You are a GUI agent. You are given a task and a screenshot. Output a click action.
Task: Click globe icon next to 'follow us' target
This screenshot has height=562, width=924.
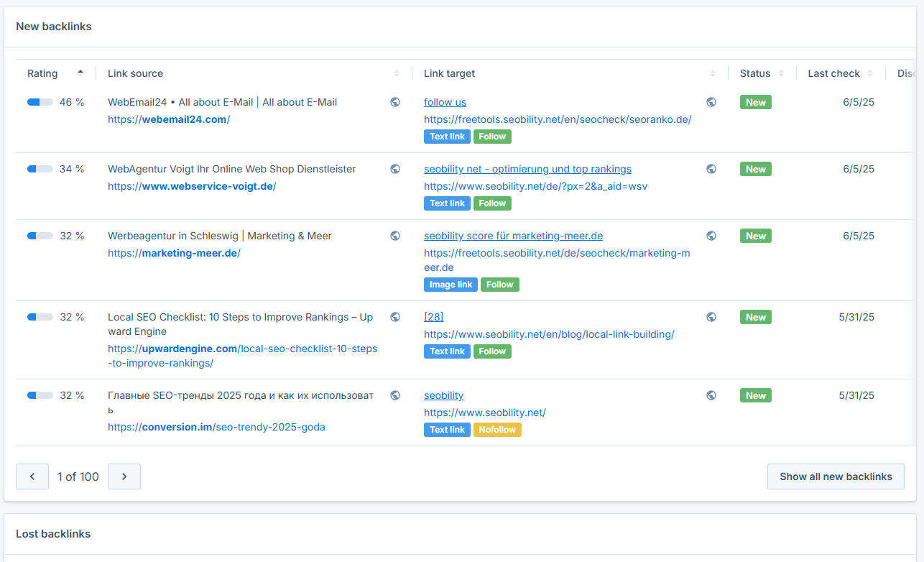tap(711, 102)
